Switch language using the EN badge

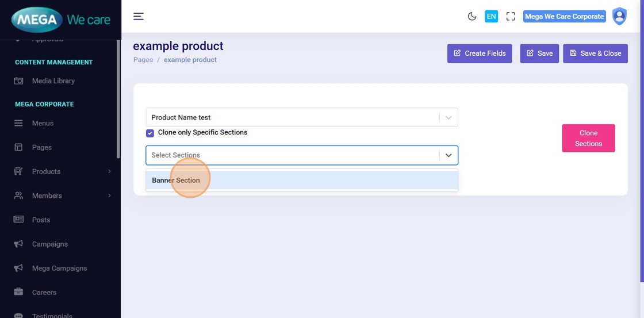coord(491,16)
